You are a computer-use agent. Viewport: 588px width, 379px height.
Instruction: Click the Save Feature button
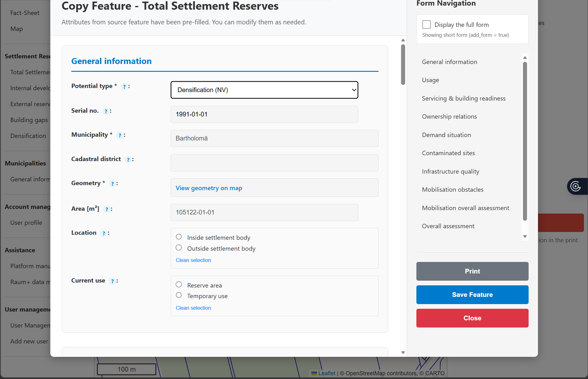click(472, 295)
